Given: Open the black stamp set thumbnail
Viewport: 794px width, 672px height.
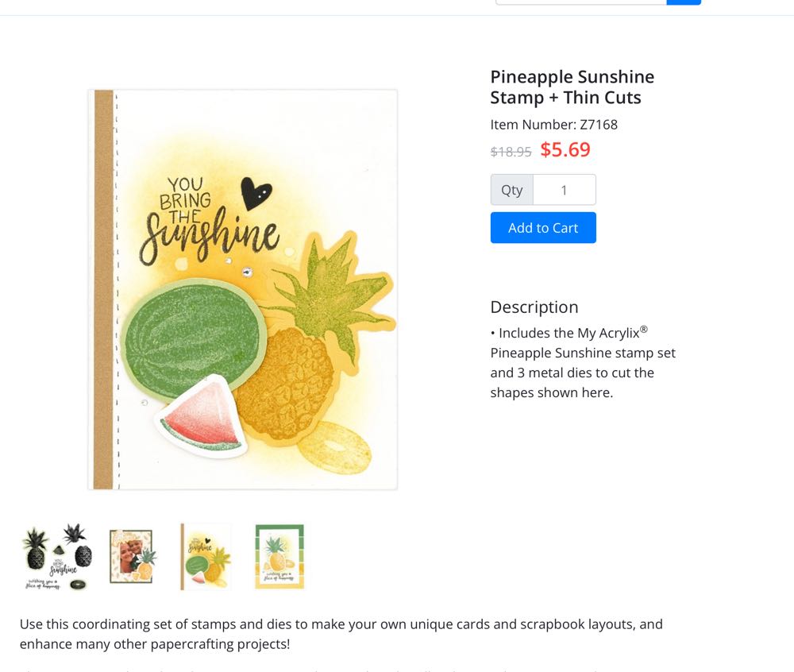Looking at the screenshot, I should coord(56,556).
